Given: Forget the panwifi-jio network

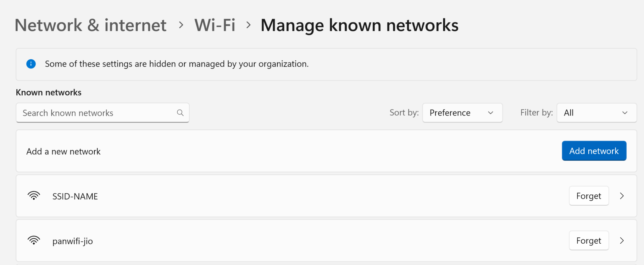Looking at the screenshot, I should pos(589,241).
